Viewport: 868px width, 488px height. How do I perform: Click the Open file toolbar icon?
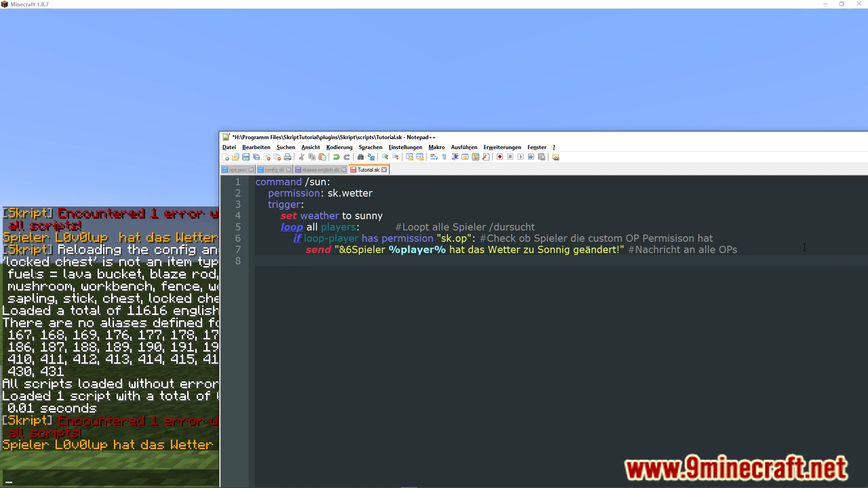coord(236,157)
